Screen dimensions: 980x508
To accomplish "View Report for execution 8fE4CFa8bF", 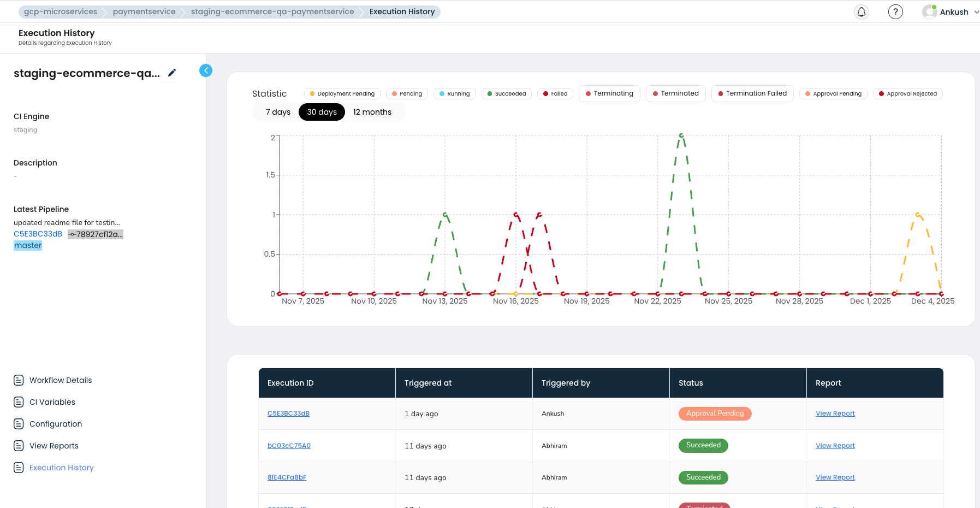I will click(x=835, y=477).
